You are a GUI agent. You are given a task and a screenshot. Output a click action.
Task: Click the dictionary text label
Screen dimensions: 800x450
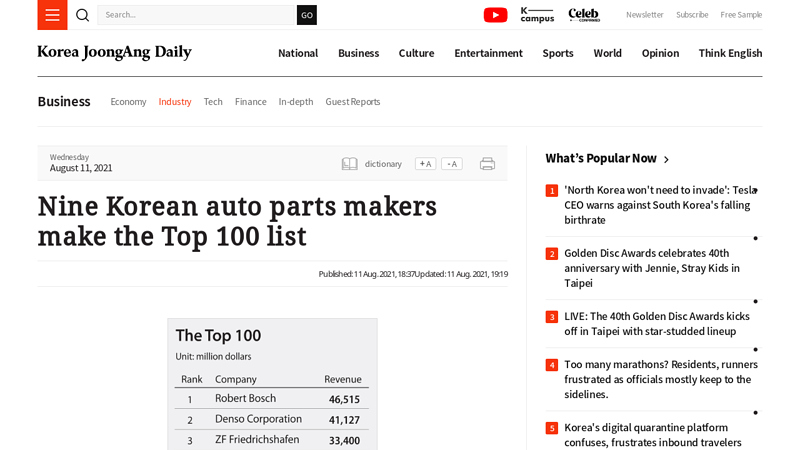click(383, 164)
